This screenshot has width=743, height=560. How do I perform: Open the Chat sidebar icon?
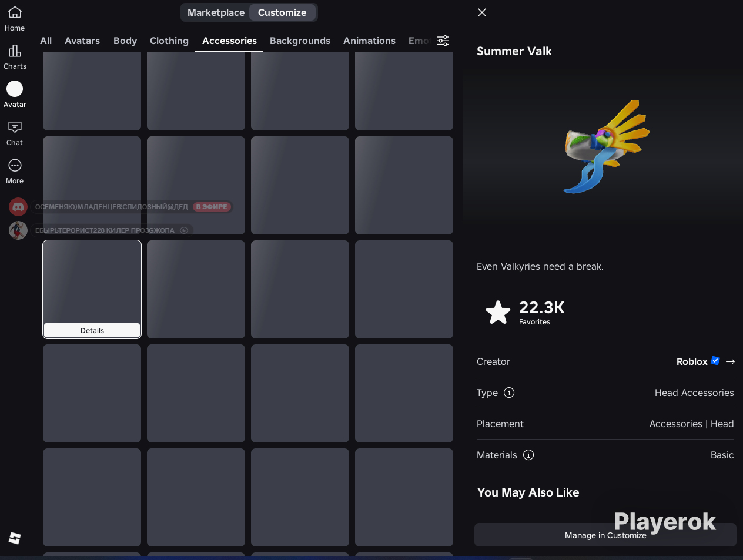tap(15, 127)
